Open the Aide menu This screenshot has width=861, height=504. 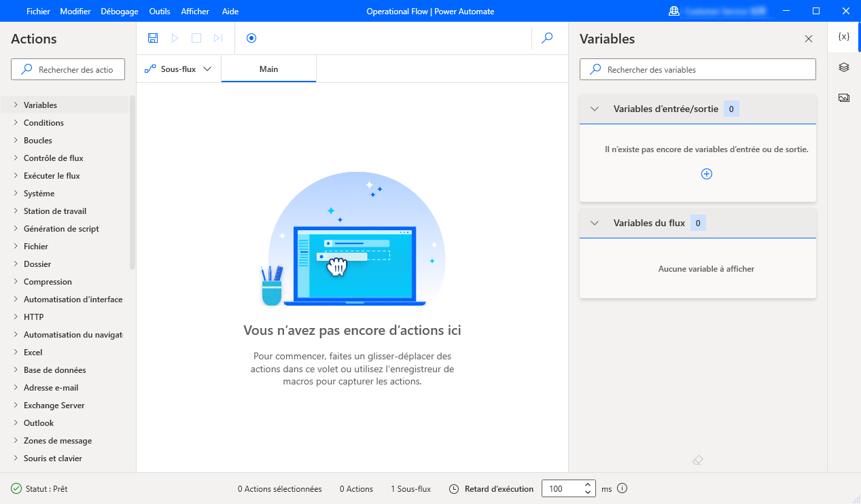coord(230,11)
